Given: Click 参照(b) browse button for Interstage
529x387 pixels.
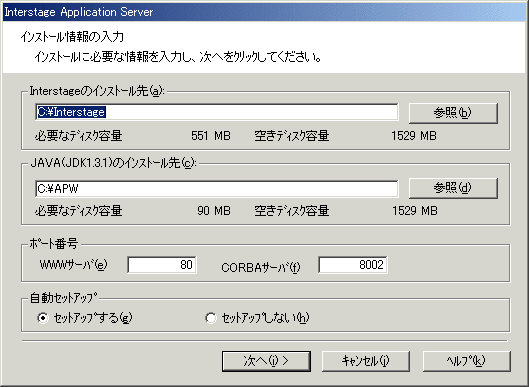Looking at the screenshot, I should point(453,113).
